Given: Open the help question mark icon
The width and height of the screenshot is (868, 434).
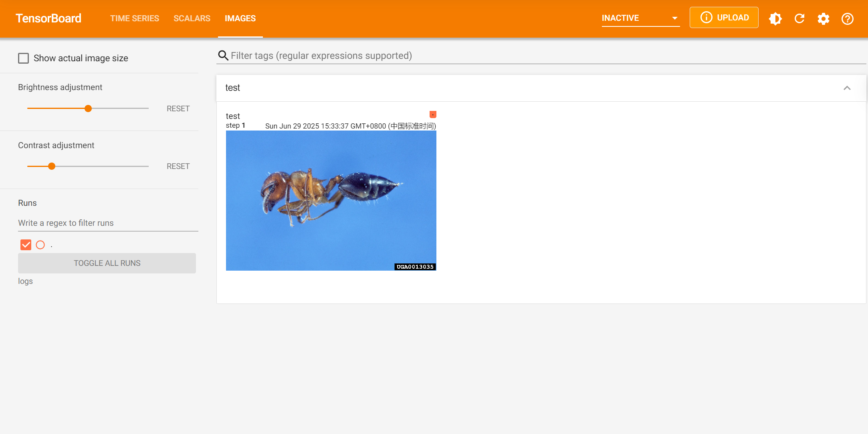Looking at the screenshot, I should 848,18.
